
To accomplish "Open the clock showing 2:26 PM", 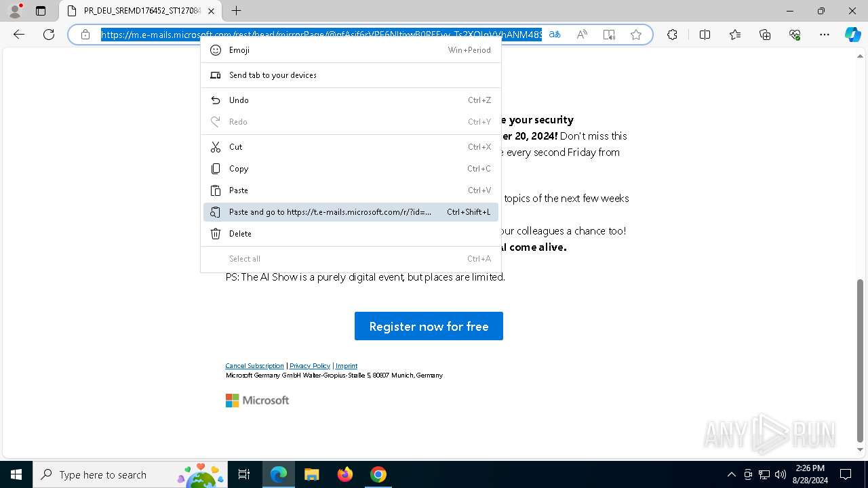I will click(810, 474).
